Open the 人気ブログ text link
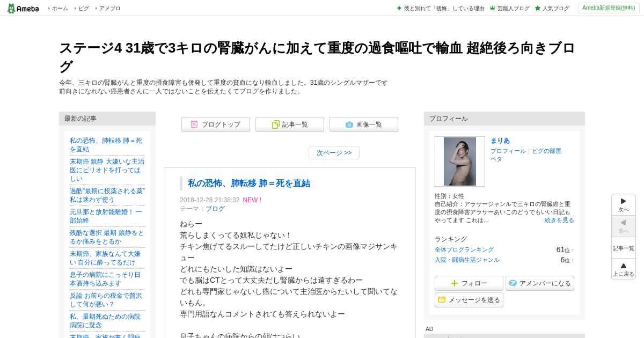The width and height of the screenshot is (644, 338). click(556, 9)
